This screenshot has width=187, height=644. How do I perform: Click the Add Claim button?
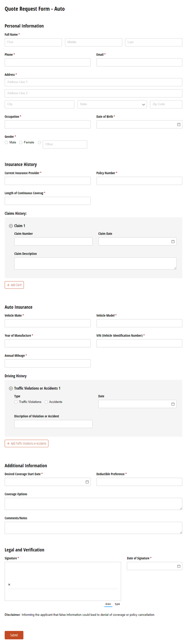(x=14, y=285)
